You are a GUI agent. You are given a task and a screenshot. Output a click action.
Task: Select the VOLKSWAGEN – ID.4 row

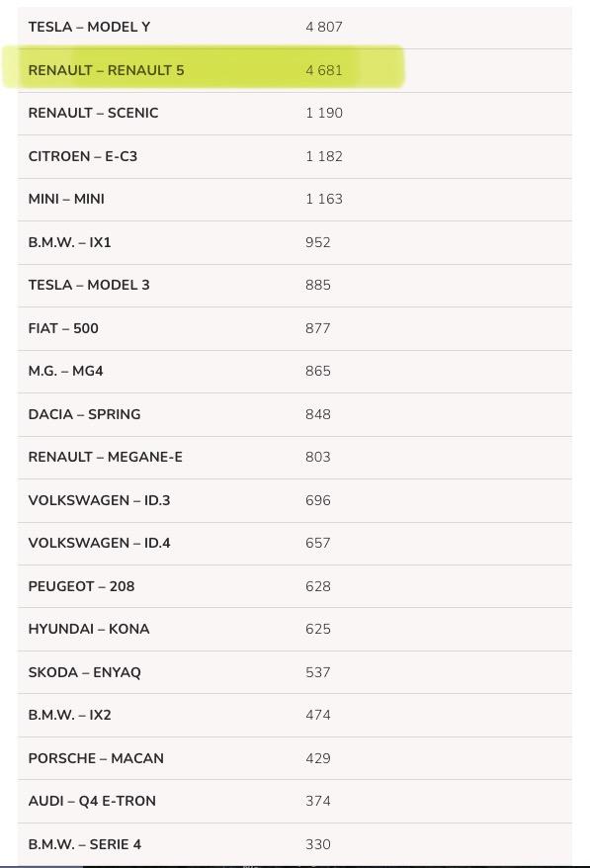point(295,543)
